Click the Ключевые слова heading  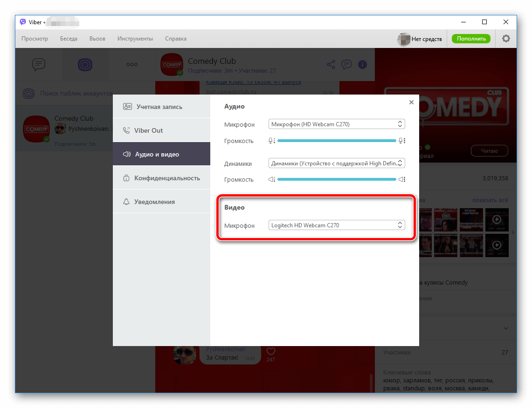click(x=407, y=372)
